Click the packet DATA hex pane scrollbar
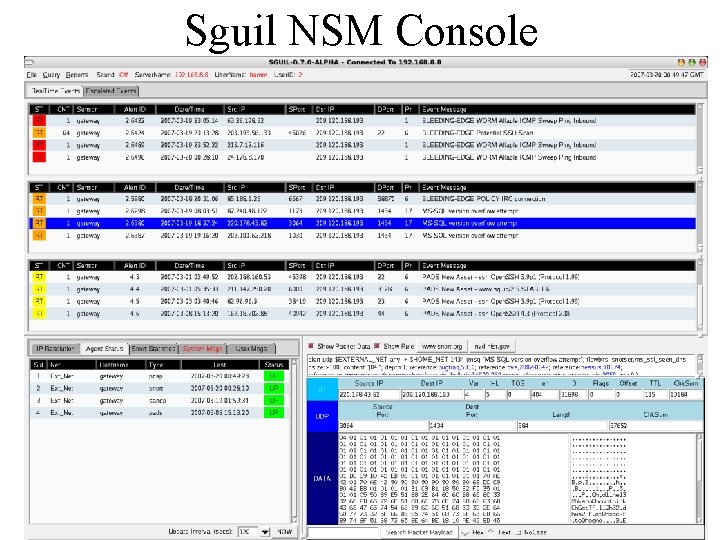Screen dimensions: 720x540 pyautogui.click(x=699, y=478)
